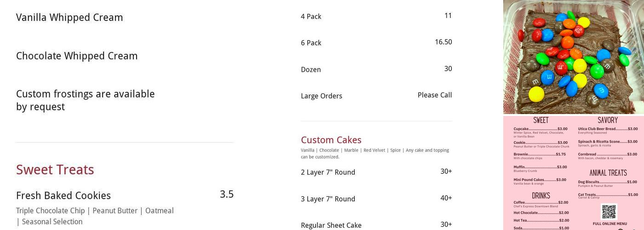Select the 3 Layer 7" Round cake
Image resolution: width=644 pixels, height=230 pixels.
point(328,199)
